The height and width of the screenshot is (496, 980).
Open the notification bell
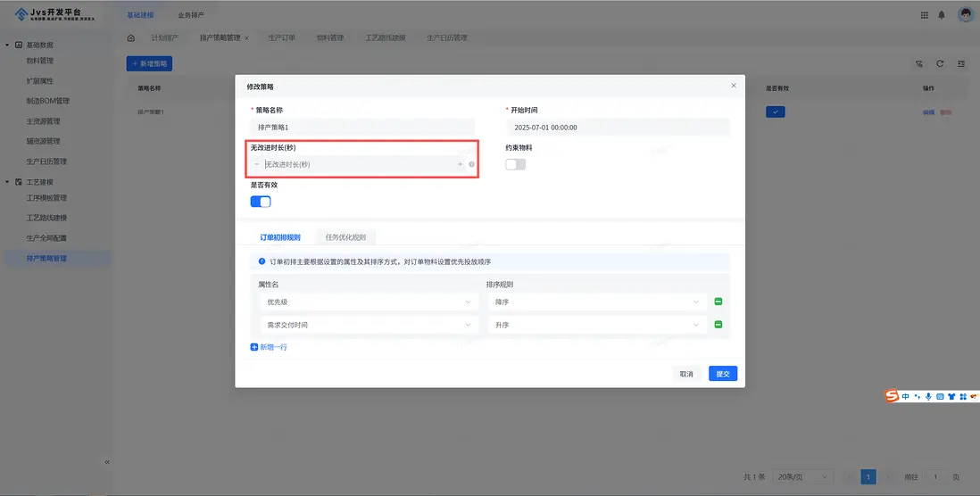click(942, 15)
